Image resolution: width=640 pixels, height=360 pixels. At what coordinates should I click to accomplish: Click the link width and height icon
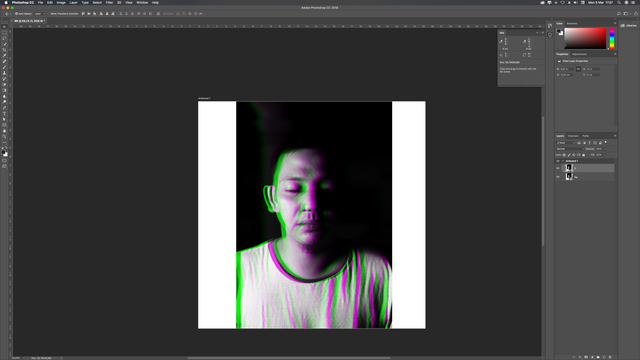coord(578,69)
